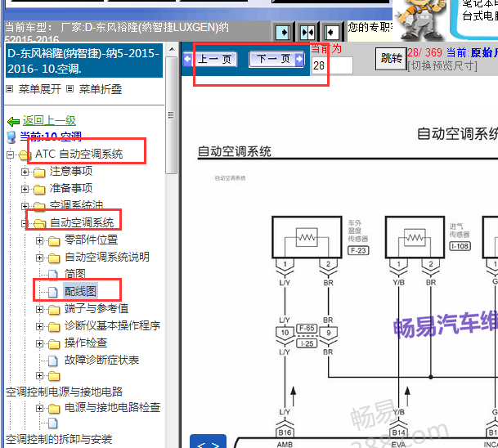This screenshot has height=448, width=498.
Task: Go to next page with 下一页 button
Action: point(276,59)
